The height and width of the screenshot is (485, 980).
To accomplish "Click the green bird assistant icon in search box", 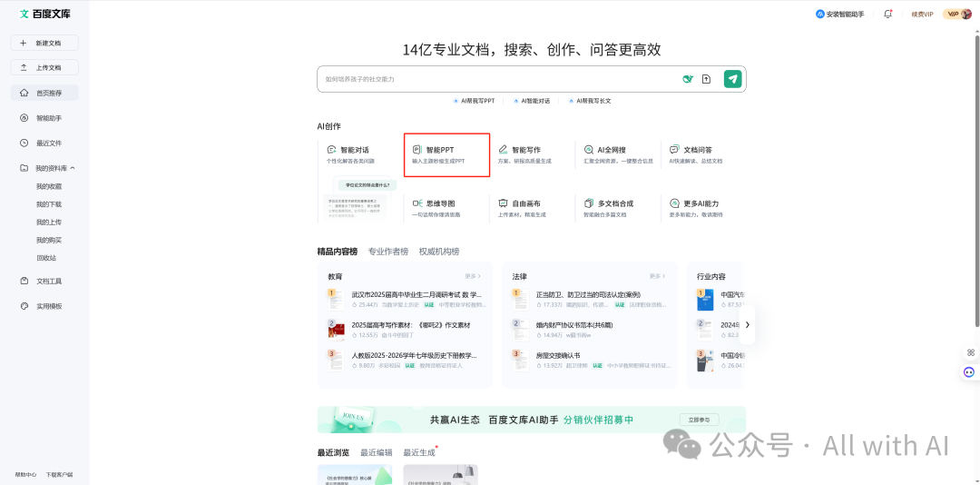I will tap(688, 79).
